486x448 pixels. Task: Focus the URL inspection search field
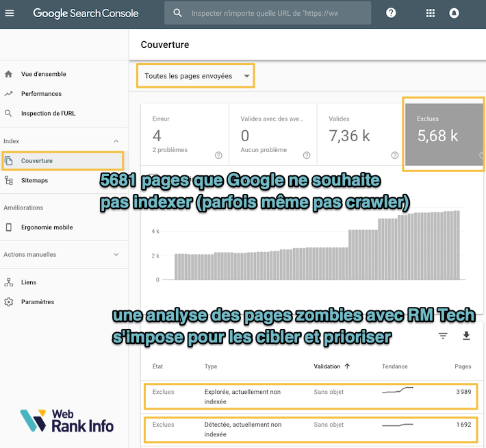point(268,13)
